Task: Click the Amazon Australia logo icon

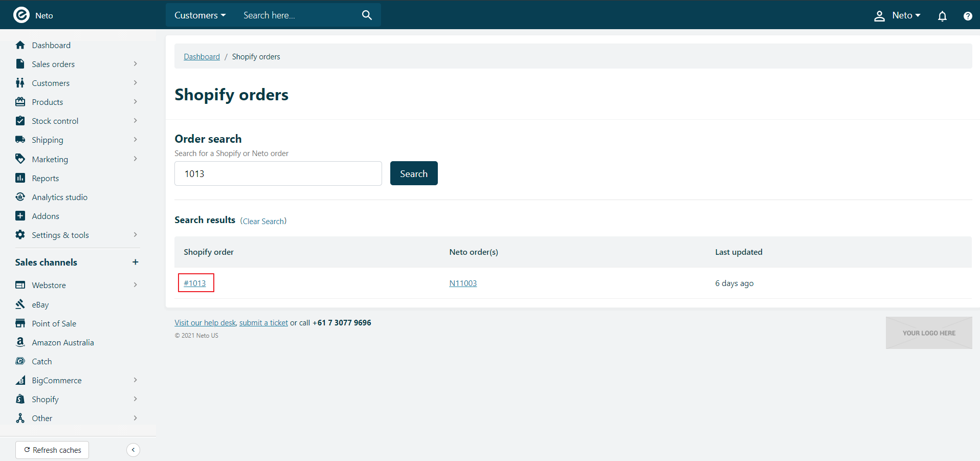Action: coord(20,342)
